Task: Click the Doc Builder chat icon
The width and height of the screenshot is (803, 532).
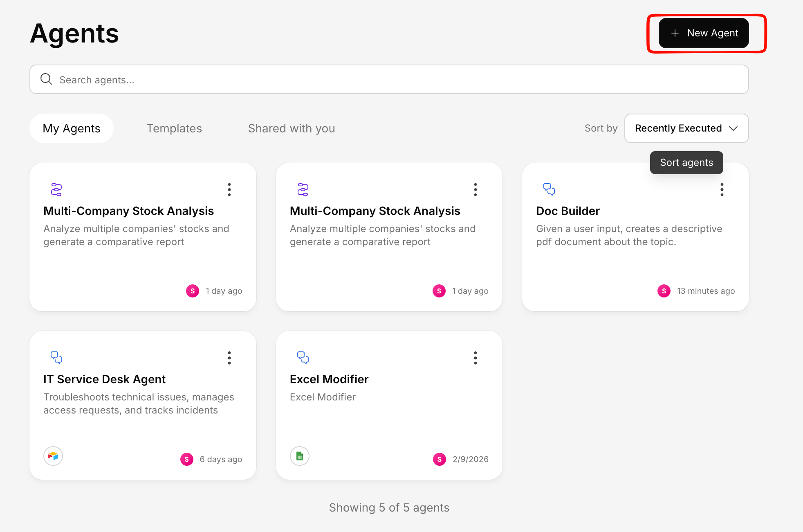Action: coord(549,189)
